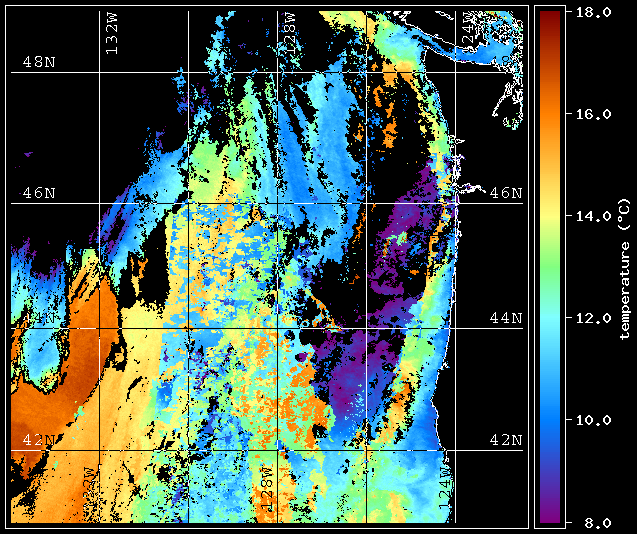This screenshot has width=637, height=534.
Task: Click the vertical temperature (°C) axis title
Action: tap(623, 267)
